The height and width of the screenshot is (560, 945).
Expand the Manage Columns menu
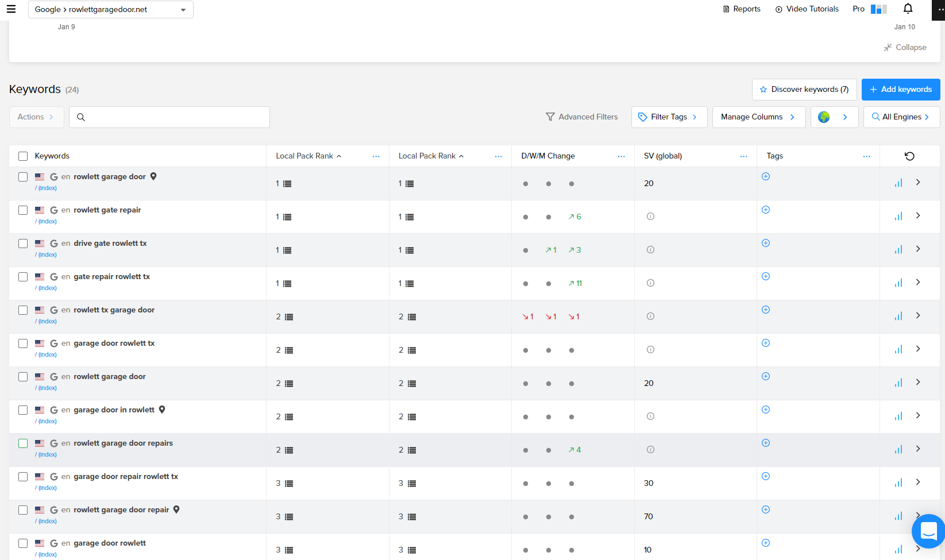click(x=758, y=117)
